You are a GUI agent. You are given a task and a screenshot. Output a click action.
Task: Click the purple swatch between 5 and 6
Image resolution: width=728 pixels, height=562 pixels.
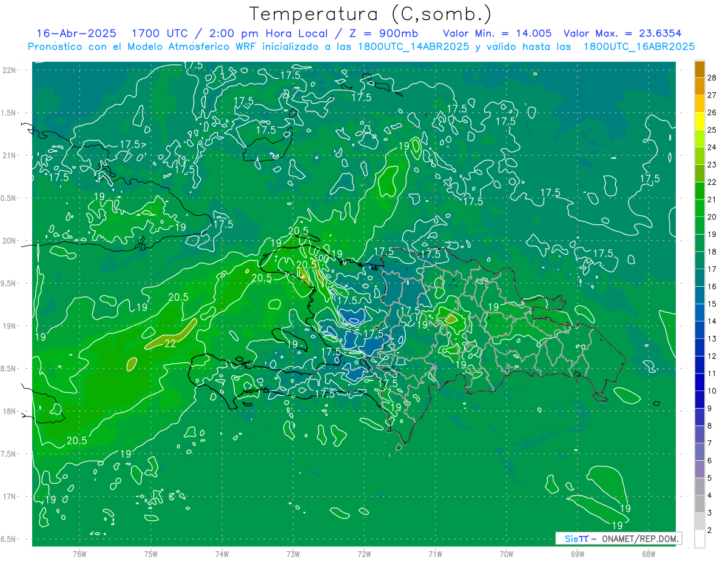[700, 469]
